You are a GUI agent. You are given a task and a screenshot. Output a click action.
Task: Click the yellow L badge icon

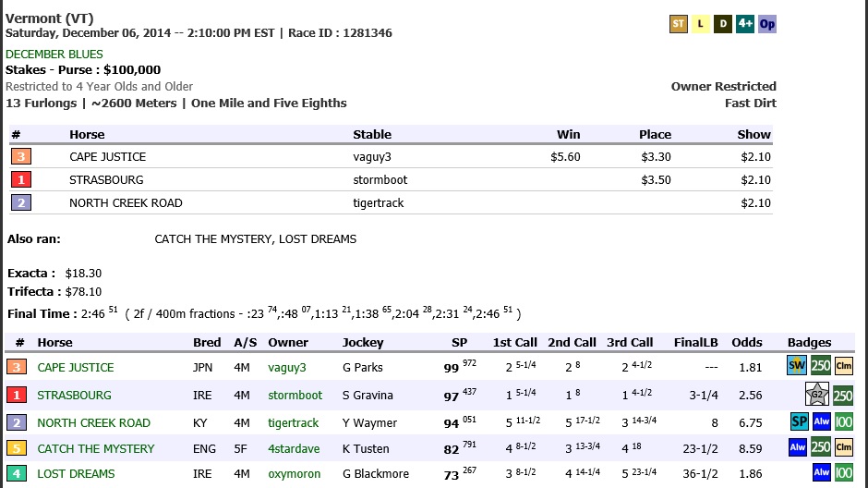coord(700,24)
